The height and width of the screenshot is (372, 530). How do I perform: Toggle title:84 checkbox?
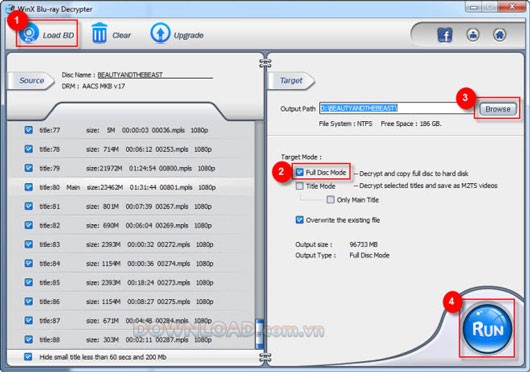29,263
